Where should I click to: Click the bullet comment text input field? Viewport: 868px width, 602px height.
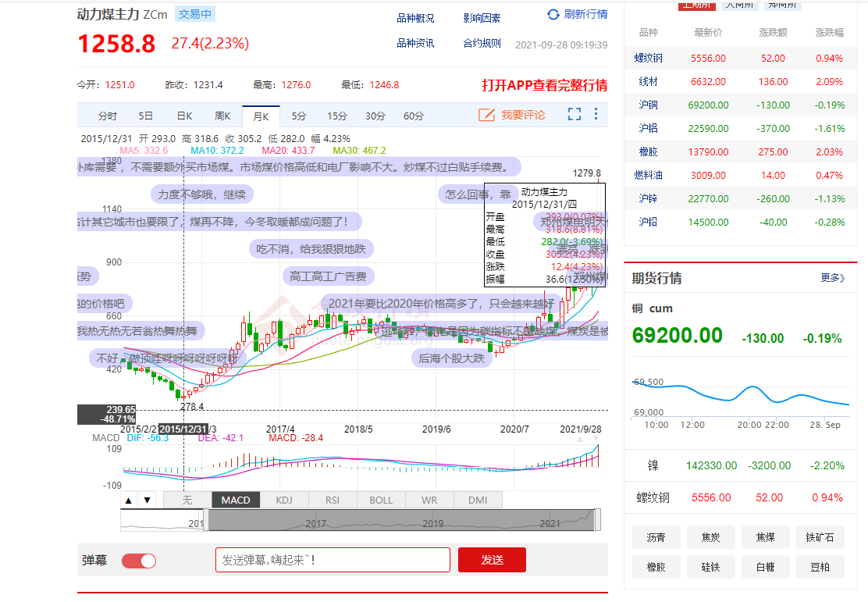pos(333,560)
